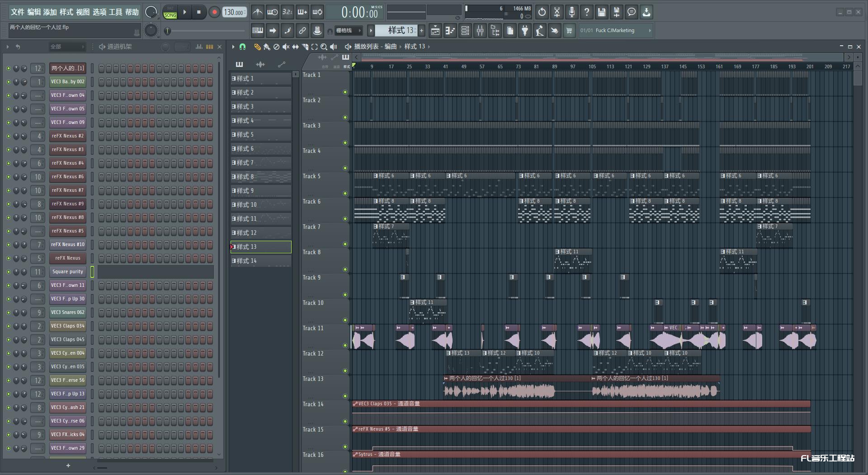
Task: Open the piano roll view
Action: pos(450,31)
